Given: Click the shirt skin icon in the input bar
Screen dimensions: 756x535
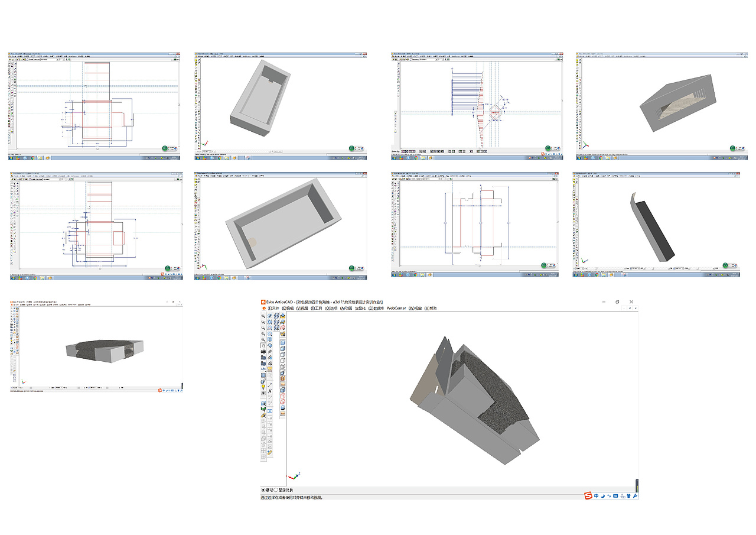Looking at the screenshot, I should coord(628,495).
